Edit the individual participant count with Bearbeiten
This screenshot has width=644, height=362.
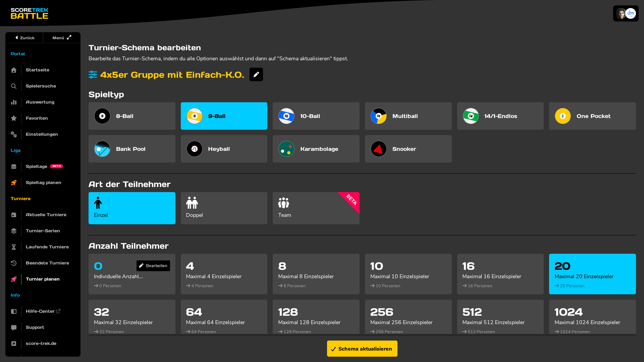(153, 266)
